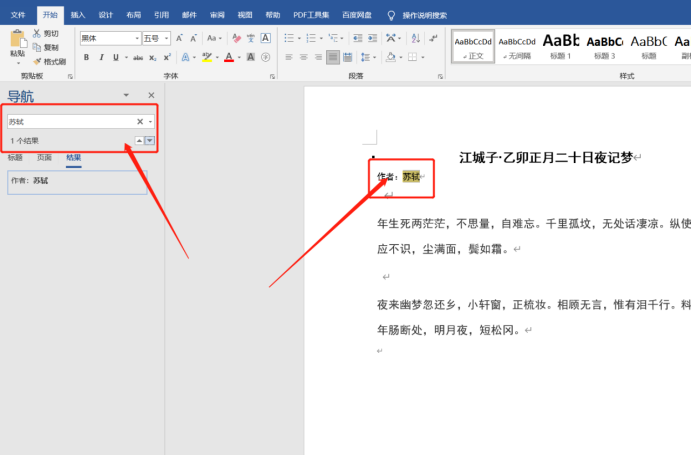Viewport: 691px width, 455px height.
Task: Click the Copy icon
Action: 37,47
